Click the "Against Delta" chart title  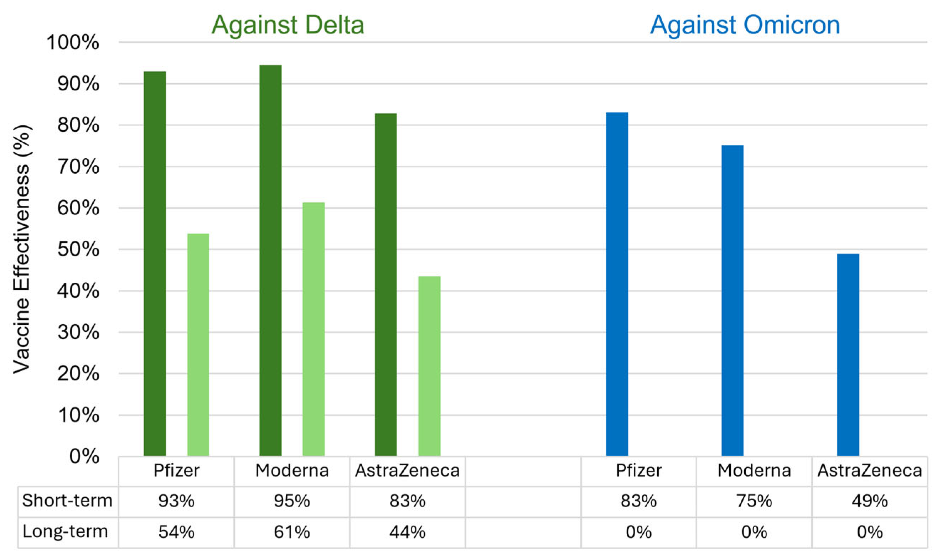(x=288, y=25)
